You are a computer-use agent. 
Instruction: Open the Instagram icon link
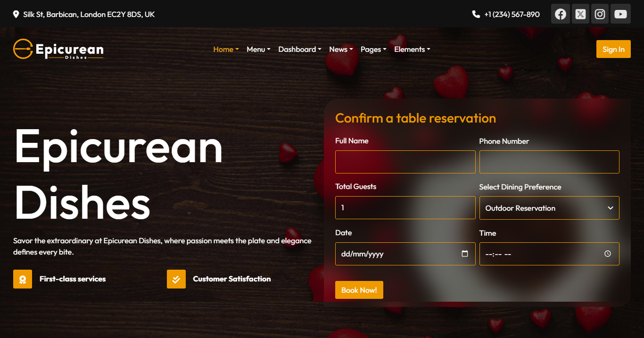[600, 14]
